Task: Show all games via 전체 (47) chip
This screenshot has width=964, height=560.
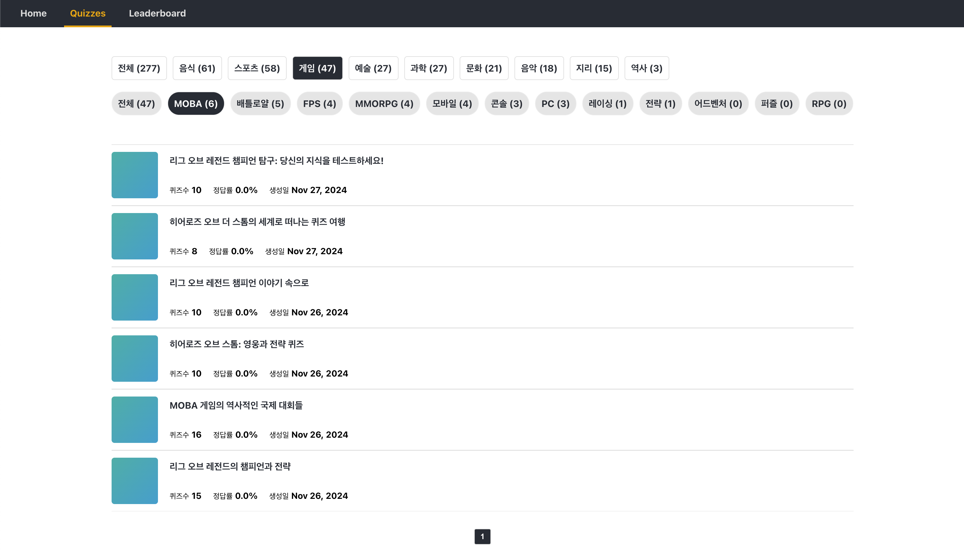Action: coord(136,104)
